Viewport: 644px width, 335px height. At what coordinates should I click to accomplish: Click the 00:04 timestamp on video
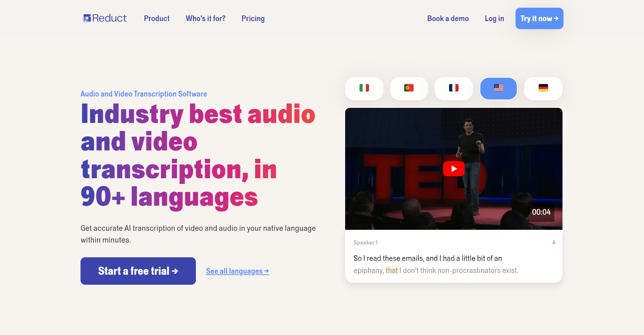[541, 212]
